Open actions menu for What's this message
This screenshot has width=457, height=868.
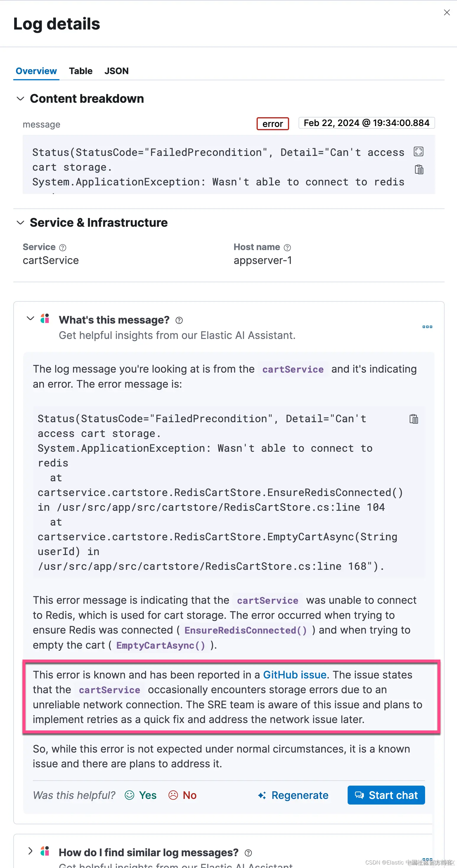[x=427, y=327]
